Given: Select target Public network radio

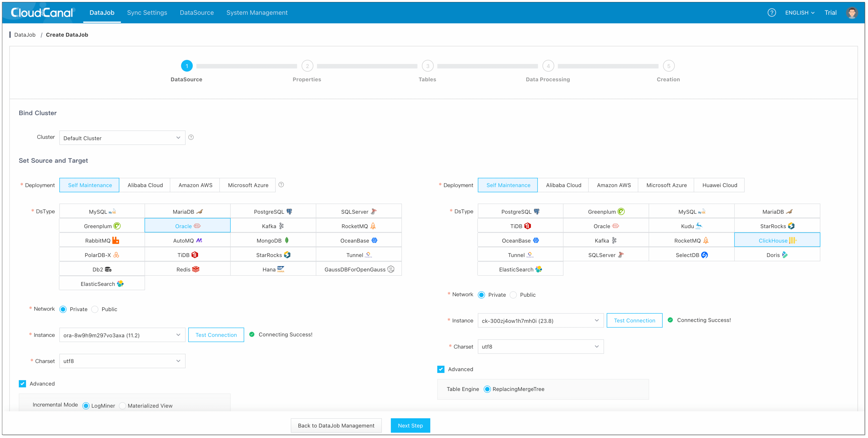Looking at the screenshot, I should coord(513,295).
